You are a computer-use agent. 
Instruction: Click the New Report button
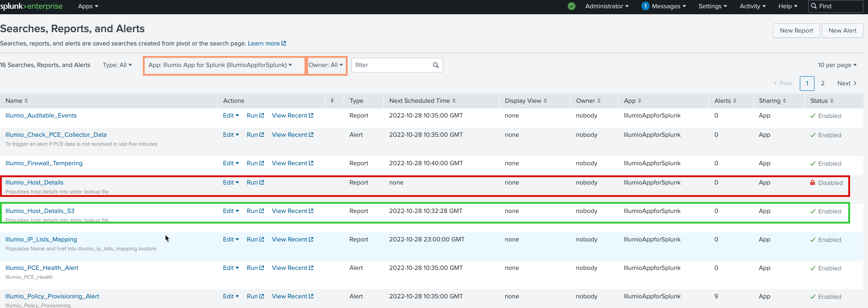point(796,31)
